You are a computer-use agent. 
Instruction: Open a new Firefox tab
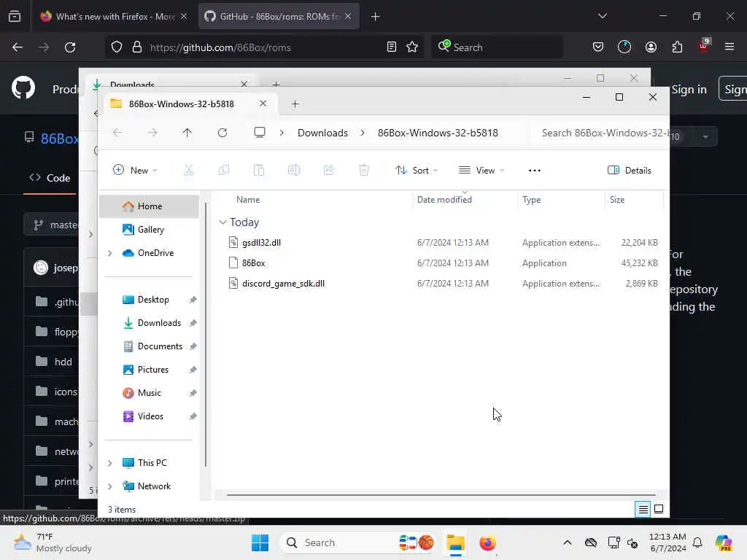[376, 17]
